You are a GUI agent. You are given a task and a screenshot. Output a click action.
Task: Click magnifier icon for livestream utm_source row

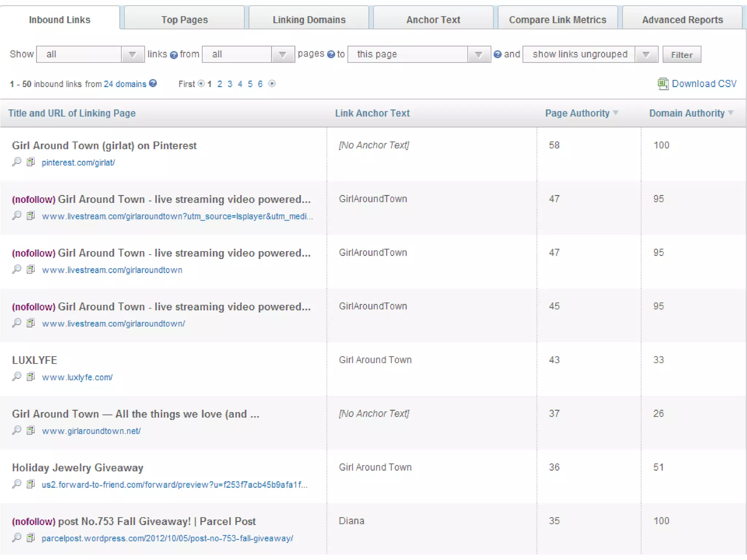point(17,215)
